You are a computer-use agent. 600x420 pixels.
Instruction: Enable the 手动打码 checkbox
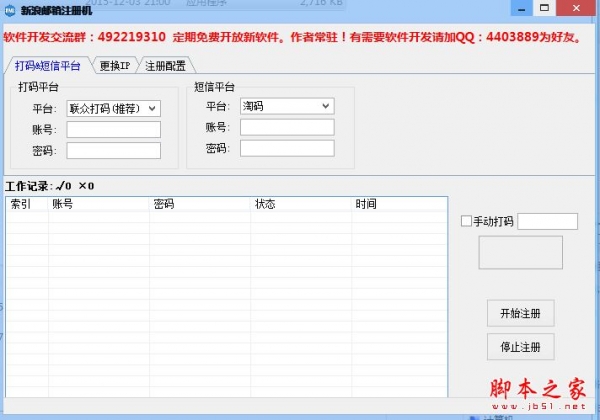[x=466, y=221]
